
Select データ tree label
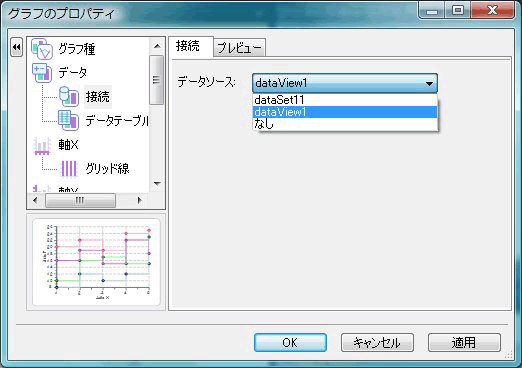click(x=73, y=73)
